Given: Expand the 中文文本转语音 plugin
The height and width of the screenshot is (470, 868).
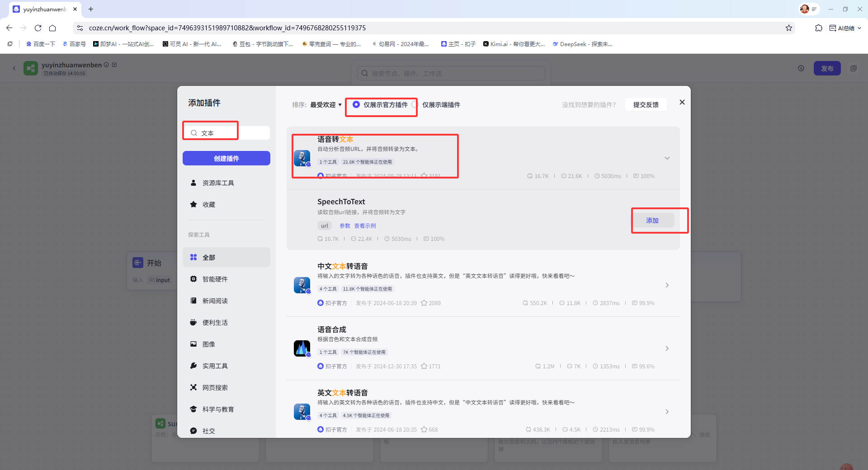Looking at the screenshot, I should pyautogui.click(x=667, y=285).
